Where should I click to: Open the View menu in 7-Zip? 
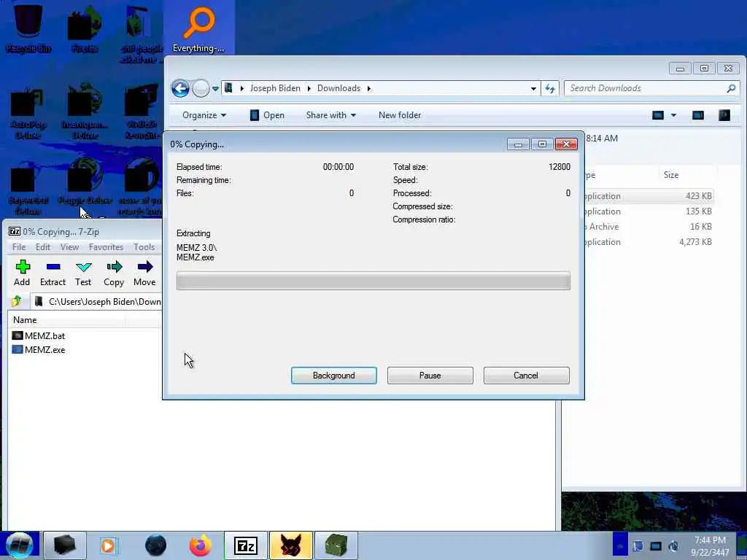click(x=69, y=246)
